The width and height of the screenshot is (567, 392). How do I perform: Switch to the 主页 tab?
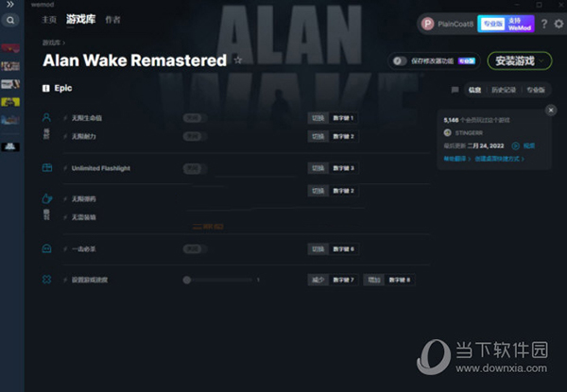point(49,19)
